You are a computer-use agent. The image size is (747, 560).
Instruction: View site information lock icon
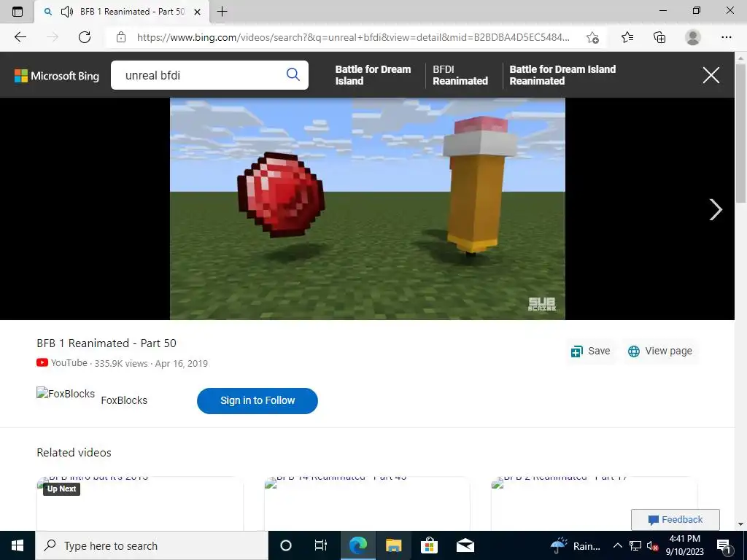pos(121,37)
